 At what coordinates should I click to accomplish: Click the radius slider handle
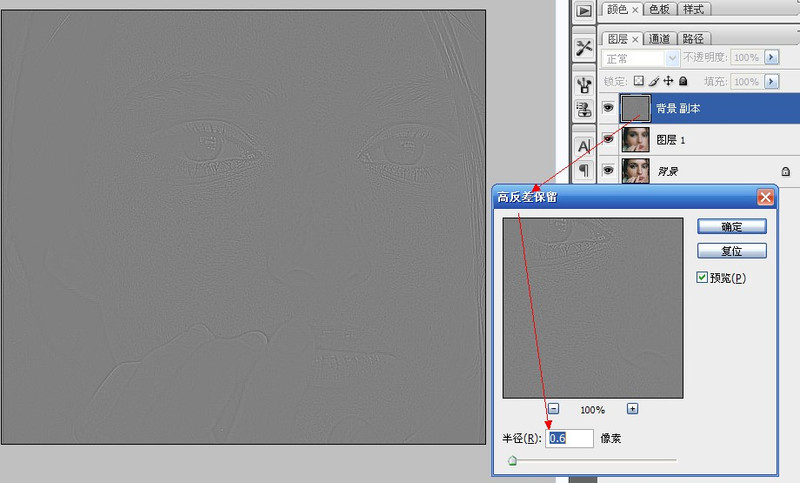tap(513, 461)
